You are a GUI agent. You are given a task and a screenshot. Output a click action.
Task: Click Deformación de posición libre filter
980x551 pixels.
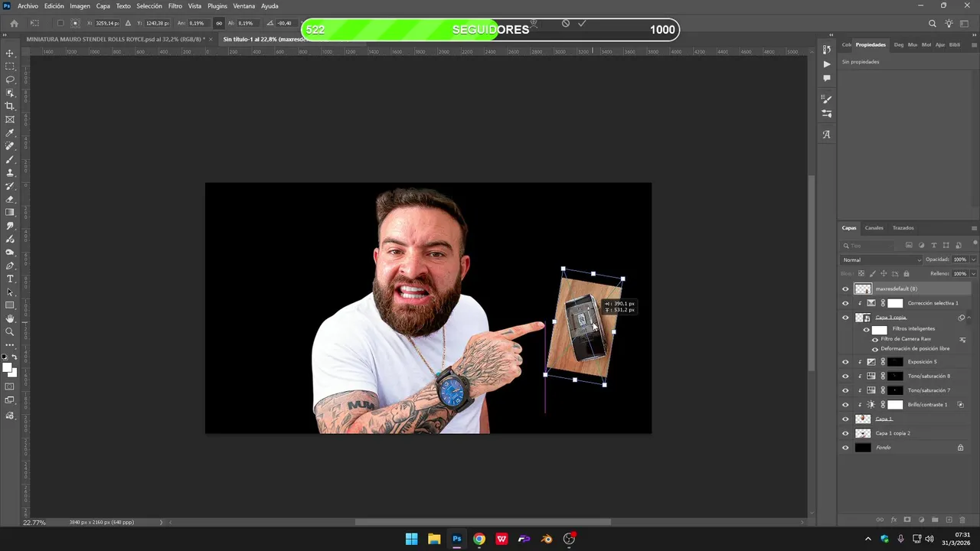click(x=915, y=349)
